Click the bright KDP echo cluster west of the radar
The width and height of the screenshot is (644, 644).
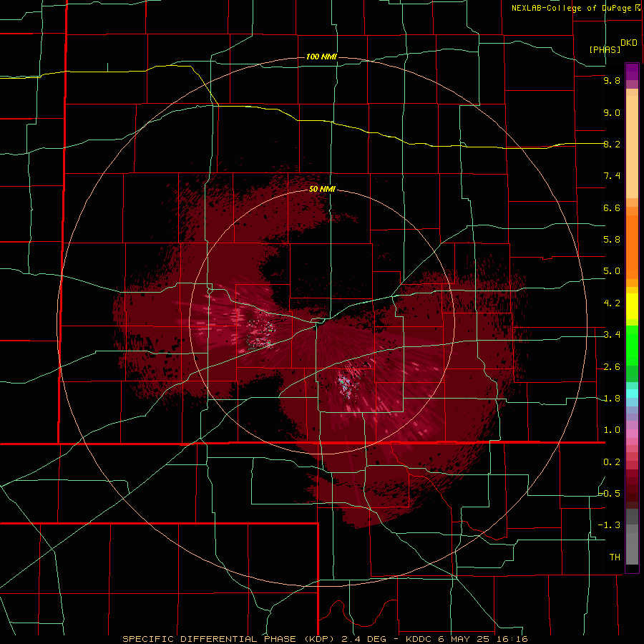click(x=259, y=333)
